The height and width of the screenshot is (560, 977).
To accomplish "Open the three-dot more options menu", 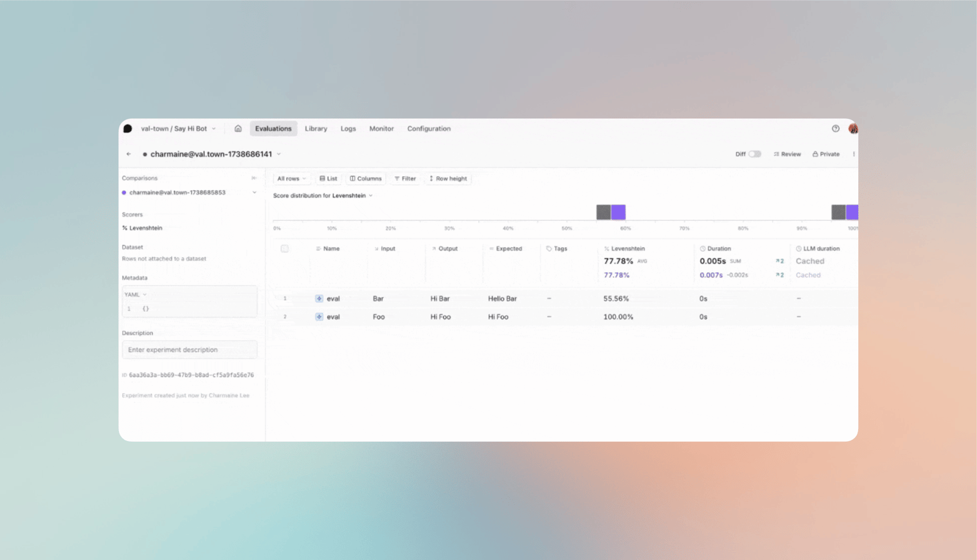I will 854,154.
